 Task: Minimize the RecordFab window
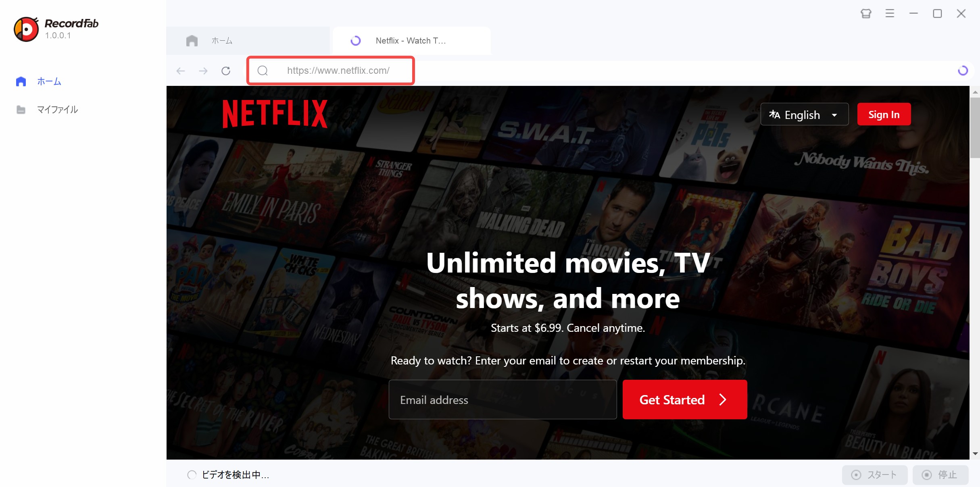tap(913, 13)
